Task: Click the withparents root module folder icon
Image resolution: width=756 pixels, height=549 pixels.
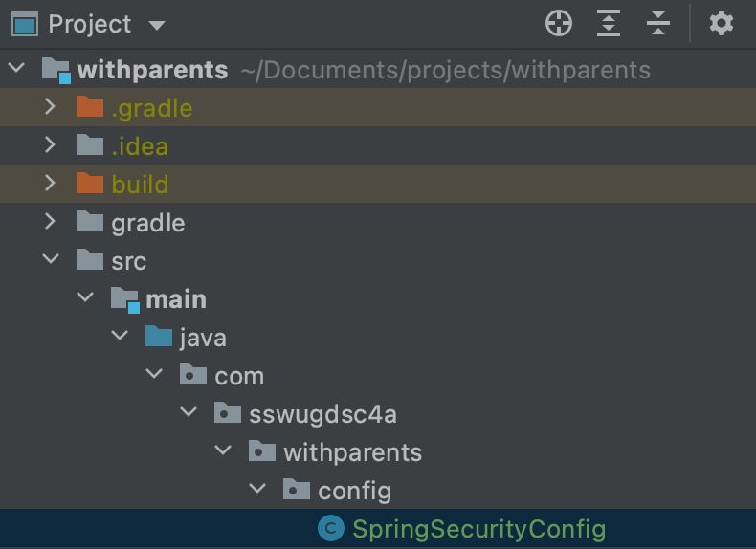Action: click(56, 71)
